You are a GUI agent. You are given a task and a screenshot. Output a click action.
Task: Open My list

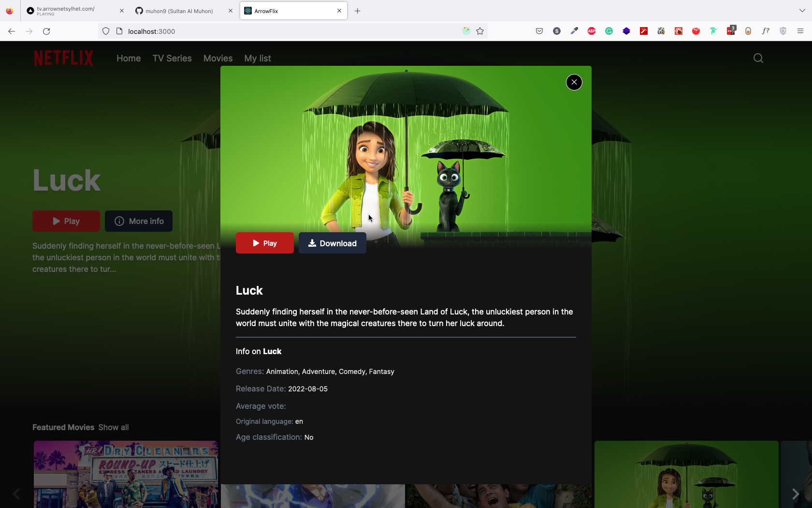pyautogui.click(x=258, y=58)
